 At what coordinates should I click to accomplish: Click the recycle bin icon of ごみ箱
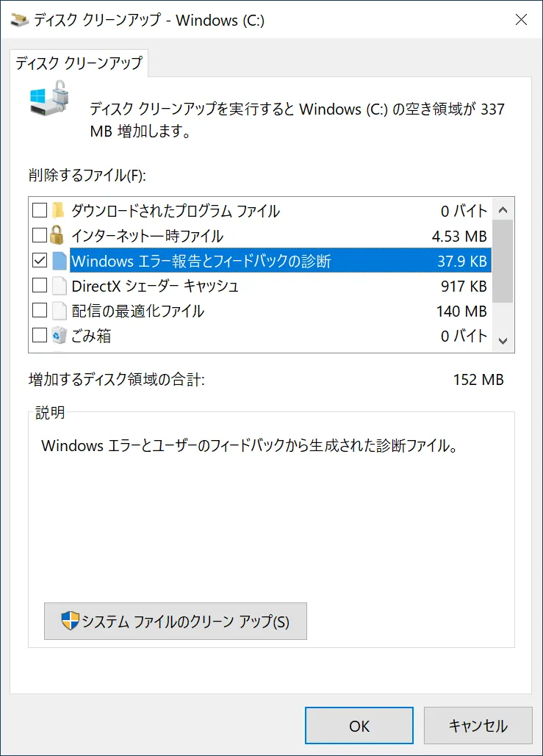pos(59,335)
